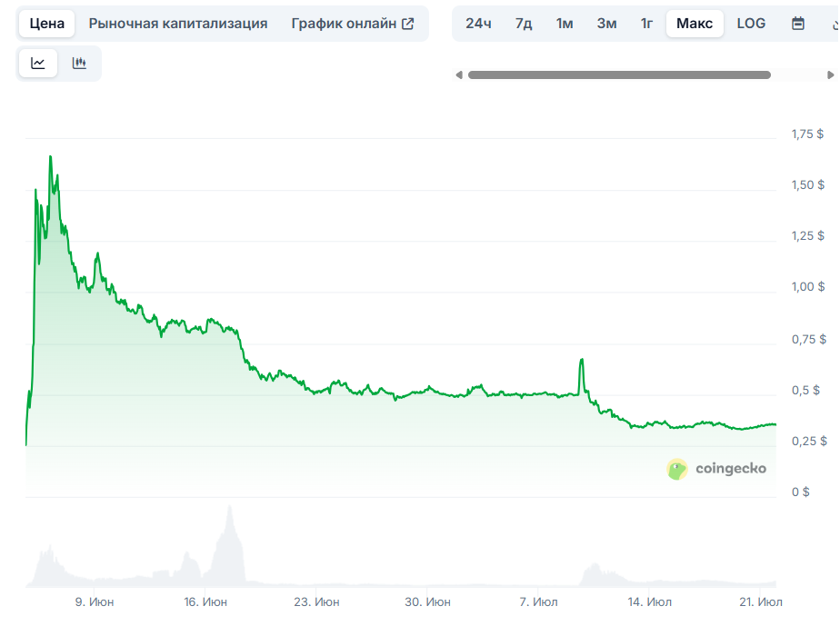This screenshot has height=626, width=840.
Task: Click the July price spike on chart
Action: pos(581,360)
